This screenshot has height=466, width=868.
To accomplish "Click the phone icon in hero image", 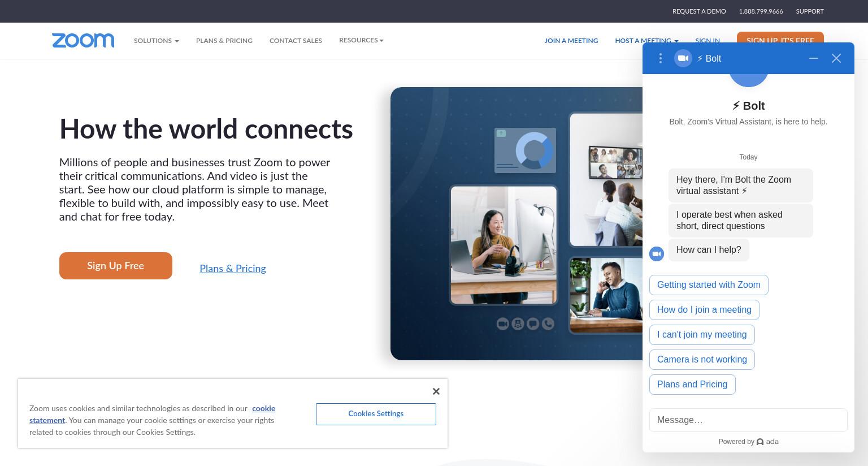I will [x=548, y=324].
